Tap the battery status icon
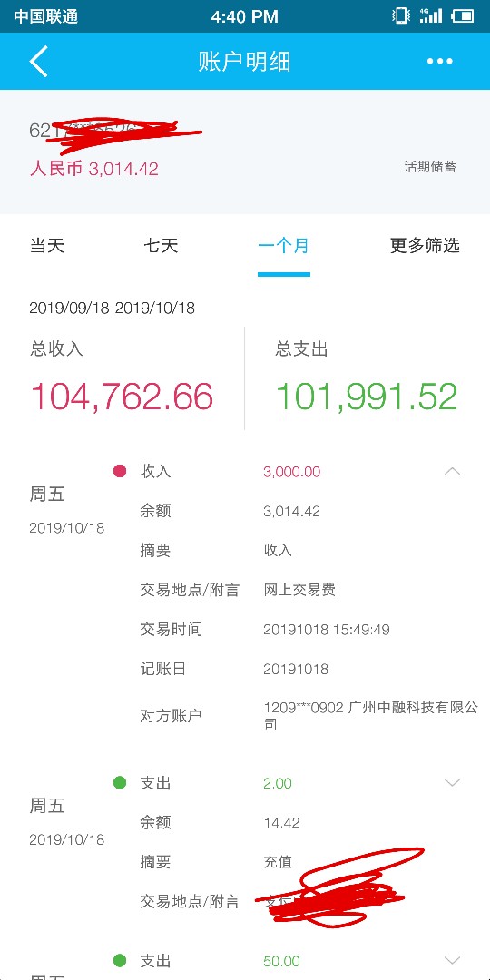 coord(463,15)
